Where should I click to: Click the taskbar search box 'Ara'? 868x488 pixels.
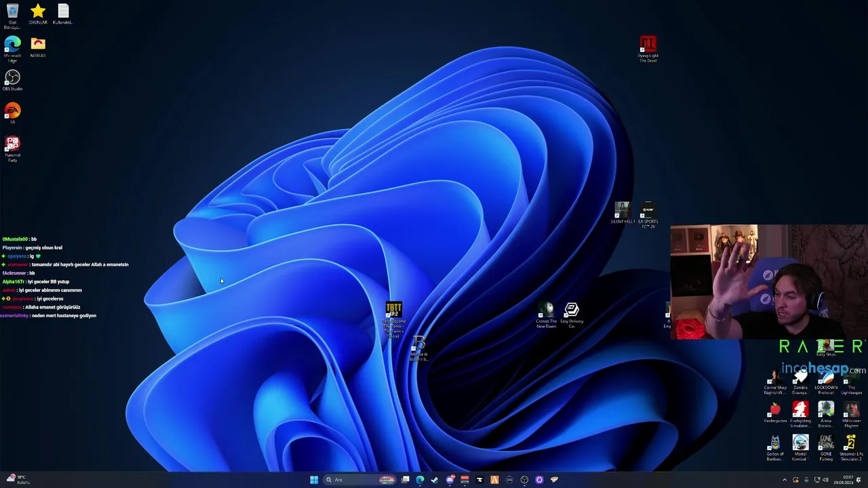coord(360,480)
